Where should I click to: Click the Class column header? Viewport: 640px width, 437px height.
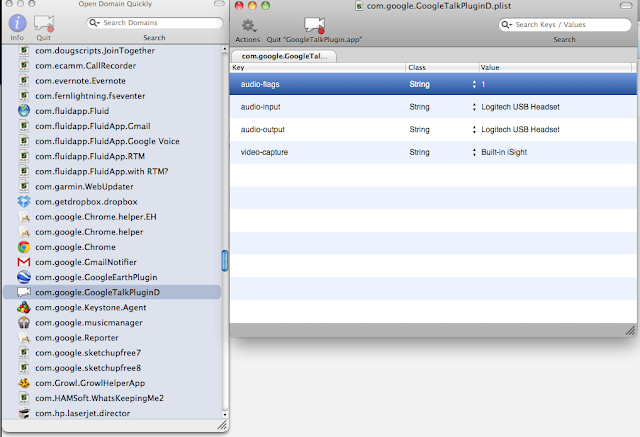[442, 67]
